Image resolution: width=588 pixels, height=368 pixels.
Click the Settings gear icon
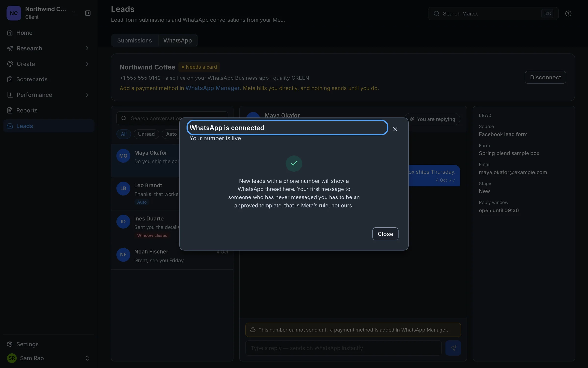[10, 344]
